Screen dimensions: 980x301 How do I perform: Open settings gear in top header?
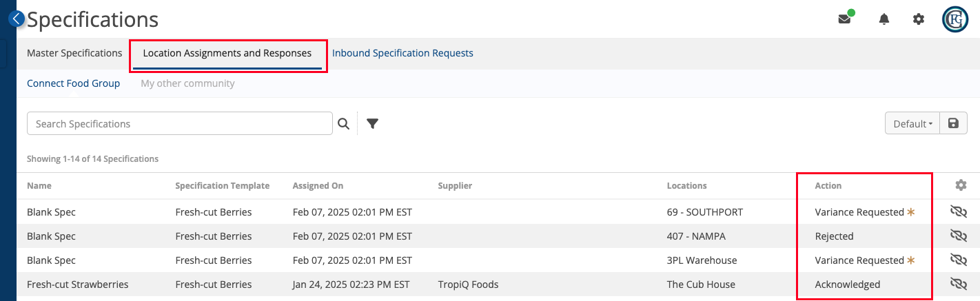tap(919, 19)
